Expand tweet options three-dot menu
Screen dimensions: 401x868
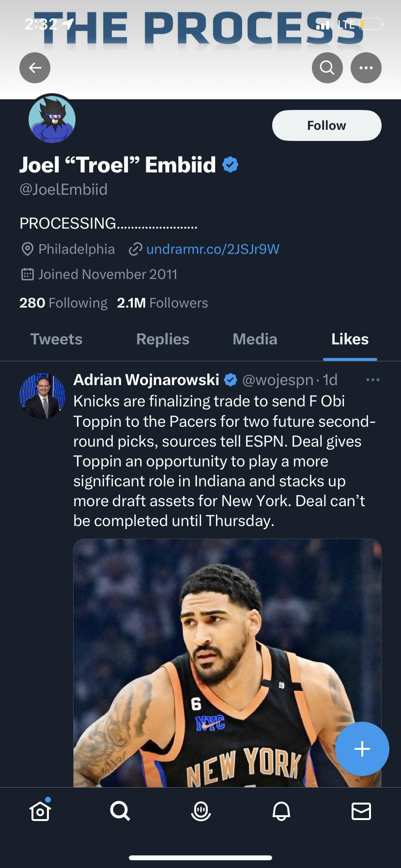tap(372, 380)
